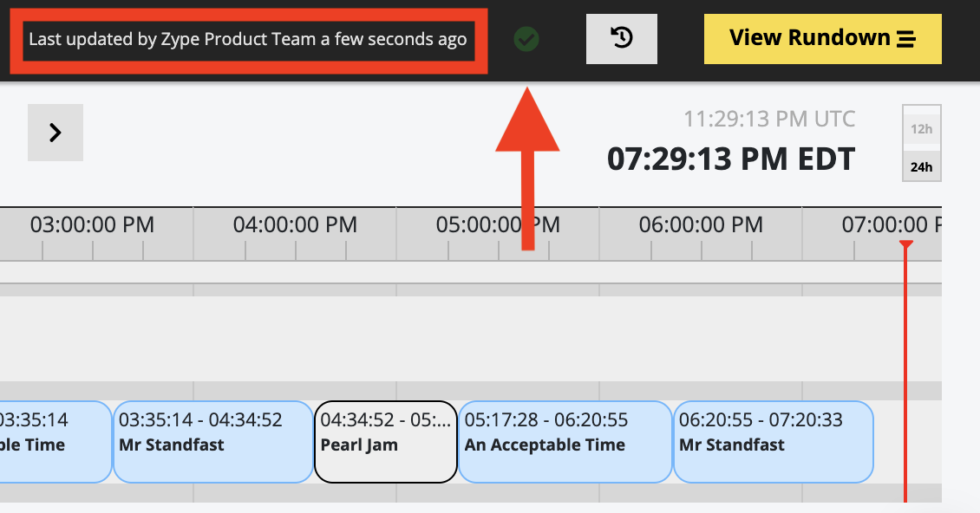This screenshot has height=513, width=980.
Task: Click the 11:29:13 PM UTC time
Action: pyautogui.click(x=768, y=119)
